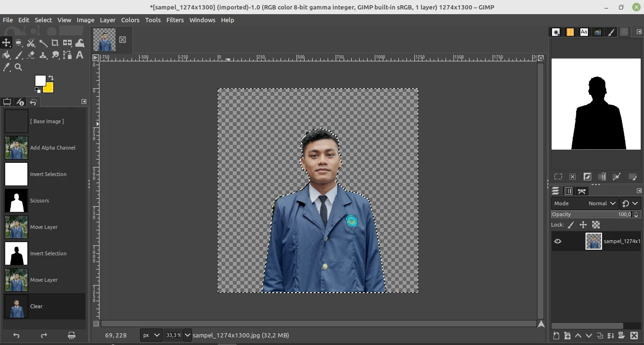The width and height of the screenshot is (644, 345).
Task: Clear undo history button
Action: click(x=72, y=336)
